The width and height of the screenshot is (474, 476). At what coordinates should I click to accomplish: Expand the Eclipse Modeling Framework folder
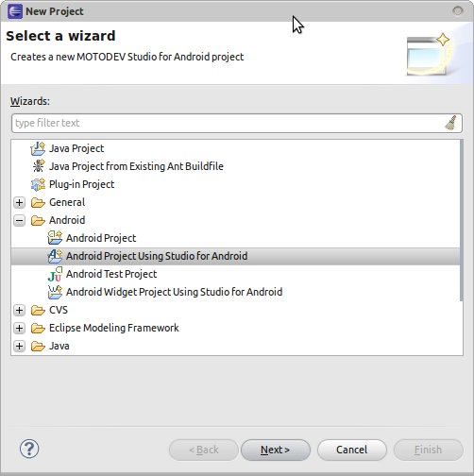pos(20,328)
